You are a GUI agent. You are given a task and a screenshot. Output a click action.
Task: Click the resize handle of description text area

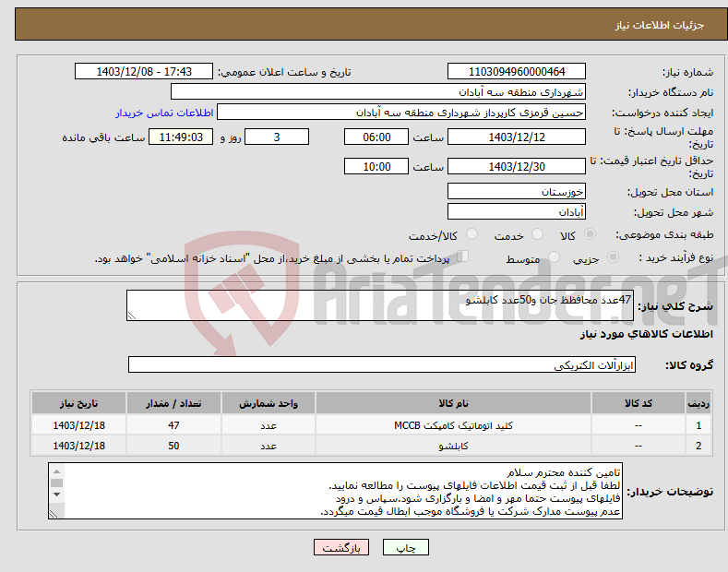coord(132,316)
